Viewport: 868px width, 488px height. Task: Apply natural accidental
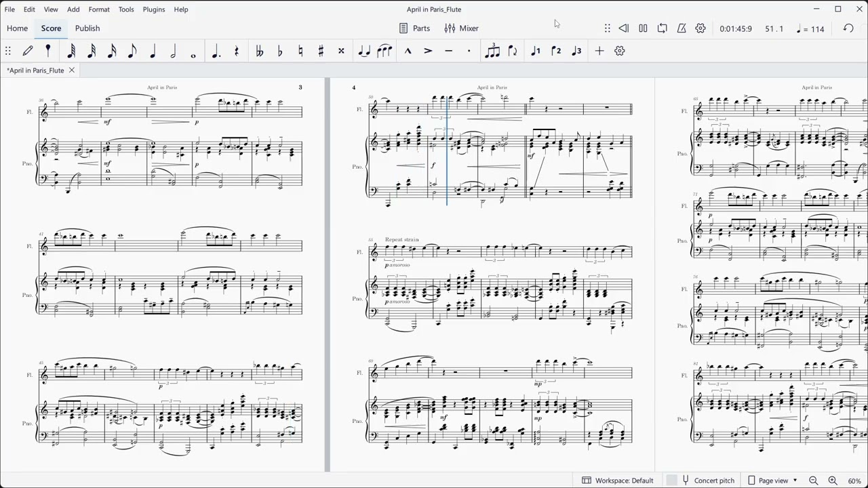[x=300, y=51]
